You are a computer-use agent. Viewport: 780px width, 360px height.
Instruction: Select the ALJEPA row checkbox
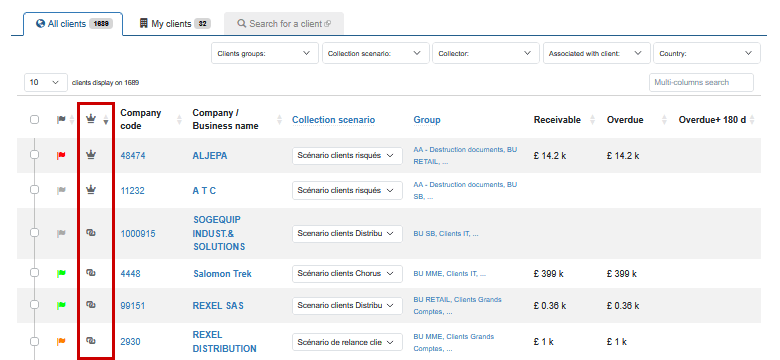(x=34, y=155)
